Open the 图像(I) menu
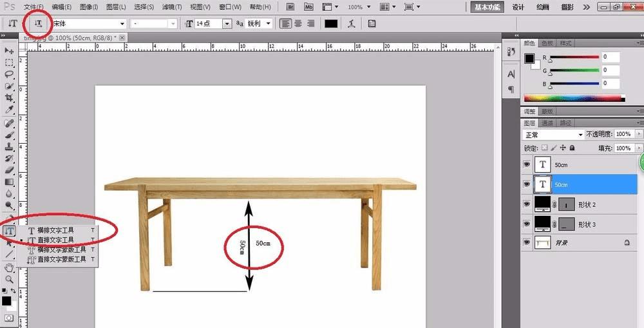This screenshot has height=328, width=644. click(89, 7)
